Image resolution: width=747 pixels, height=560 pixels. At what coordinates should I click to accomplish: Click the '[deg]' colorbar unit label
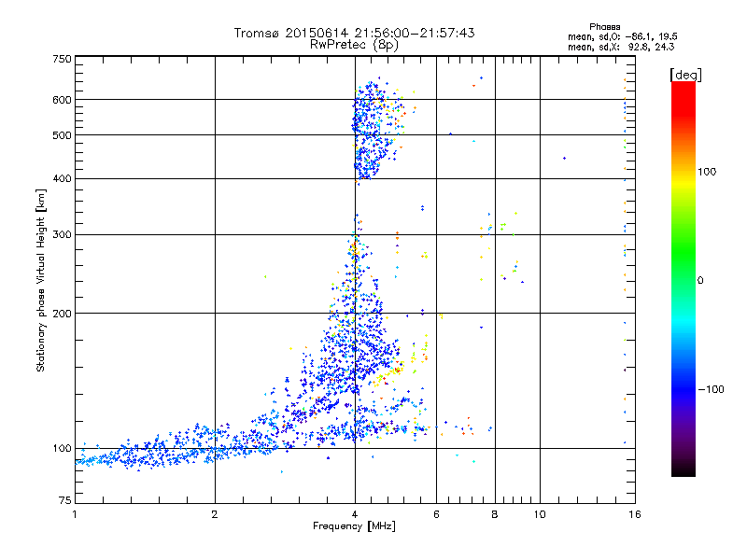pos(685,75)
